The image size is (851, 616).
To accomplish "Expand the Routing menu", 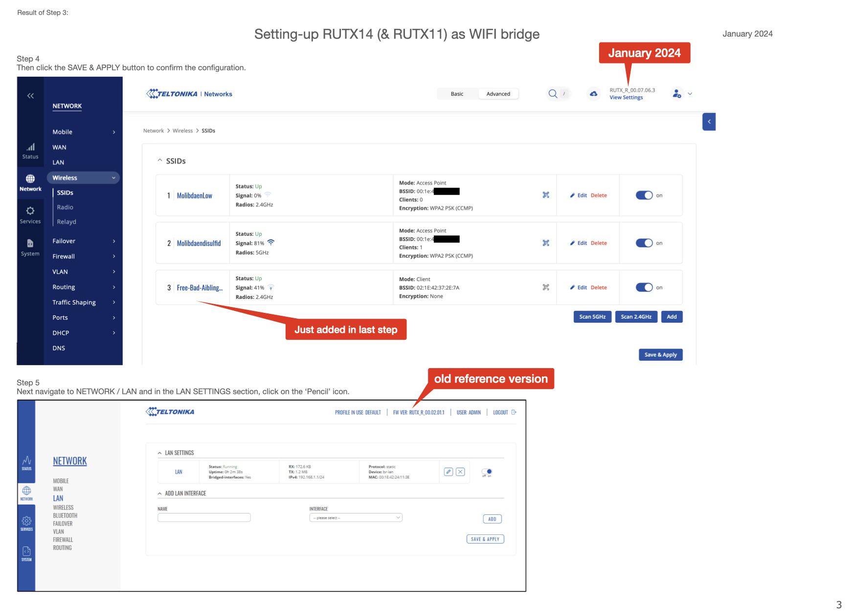I will click(x=84, y=287).
